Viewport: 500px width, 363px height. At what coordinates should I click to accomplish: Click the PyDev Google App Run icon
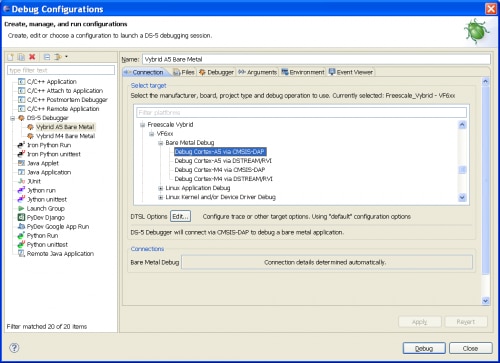point(21,226)
